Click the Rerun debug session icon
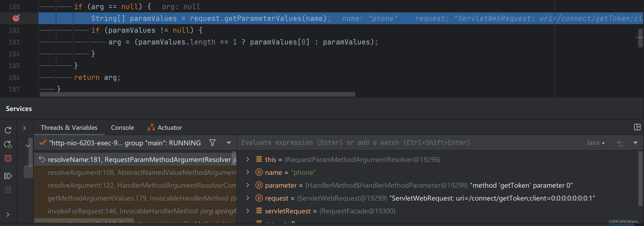 tap(8, 130)
